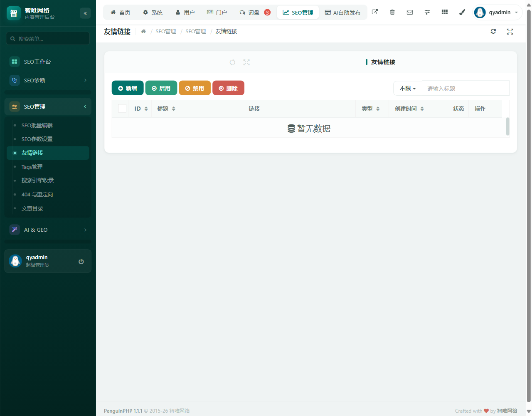Click the 状态 column header
Screen dimensions: 532x416
458,109
